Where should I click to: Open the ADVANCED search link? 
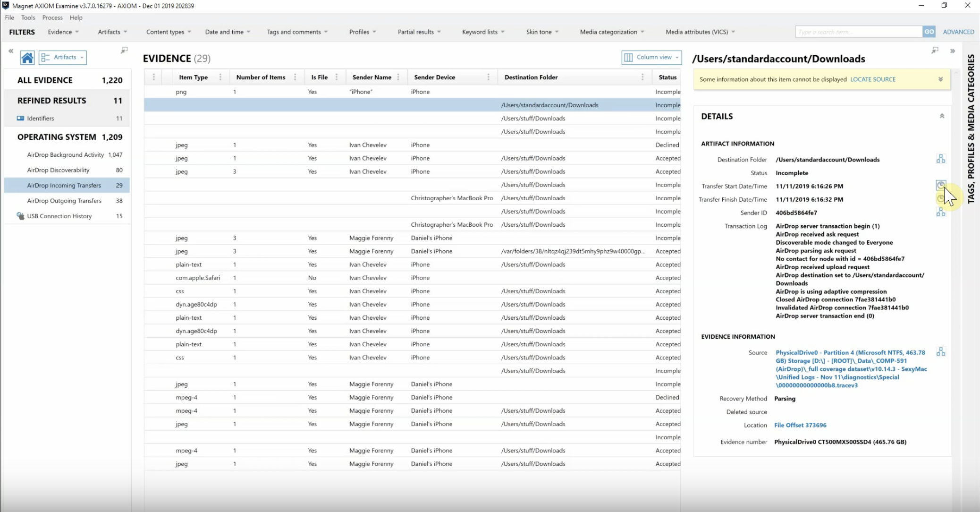(x=958, y=32)
